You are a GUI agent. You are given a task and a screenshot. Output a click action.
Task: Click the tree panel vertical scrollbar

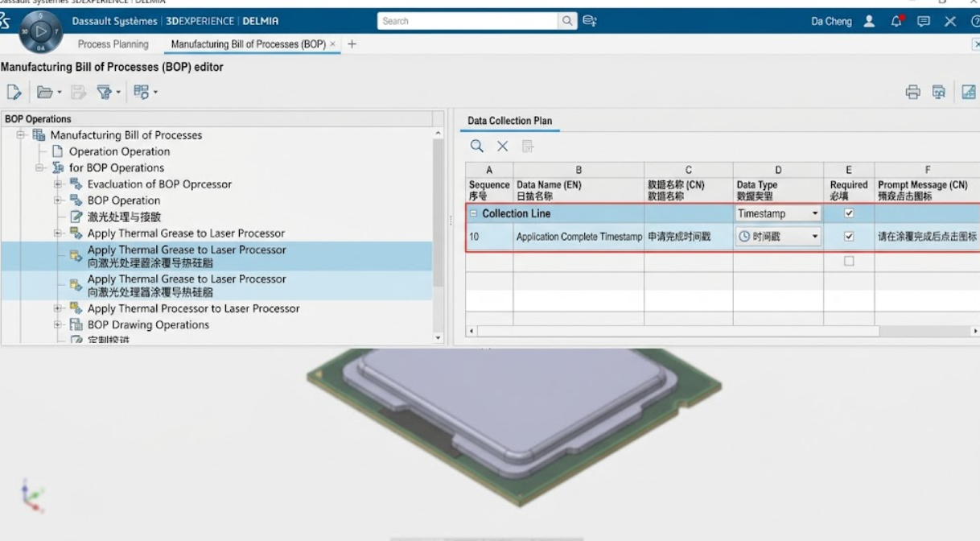point(438,213)
